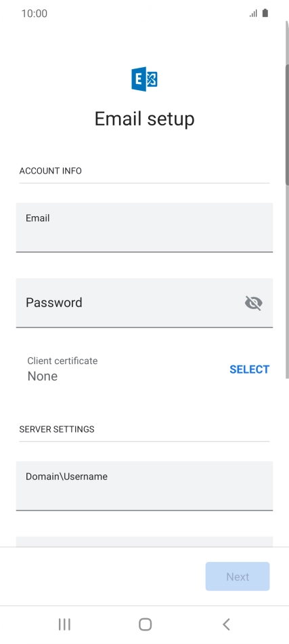Tap the SERVER SETTINGS section header

coord(57,429)
